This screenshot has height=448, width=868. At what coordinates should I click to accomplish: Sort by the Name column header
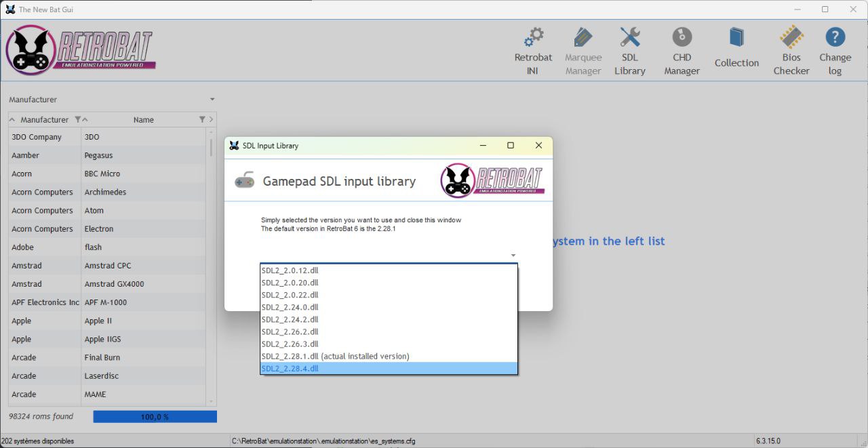pos(143,119)
